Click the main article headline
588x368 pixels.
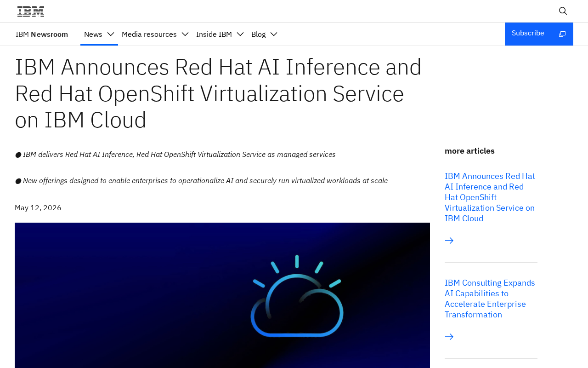[x=219, y=93]
